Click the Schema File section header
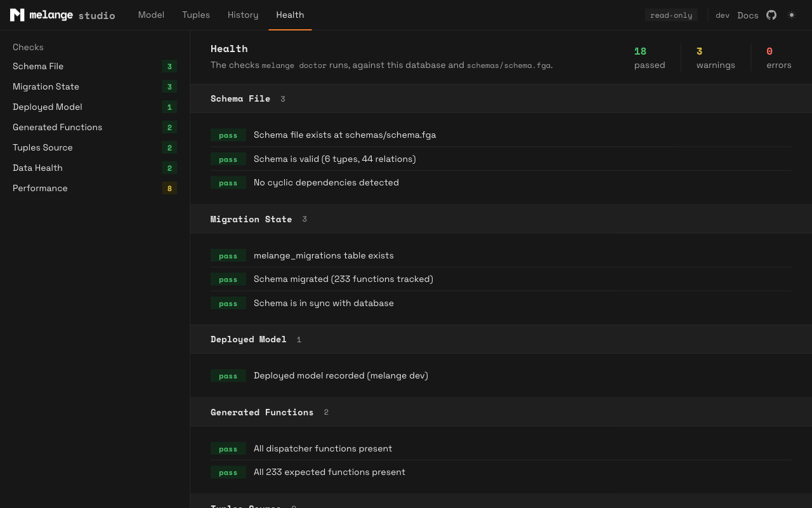 coord(501,98)
